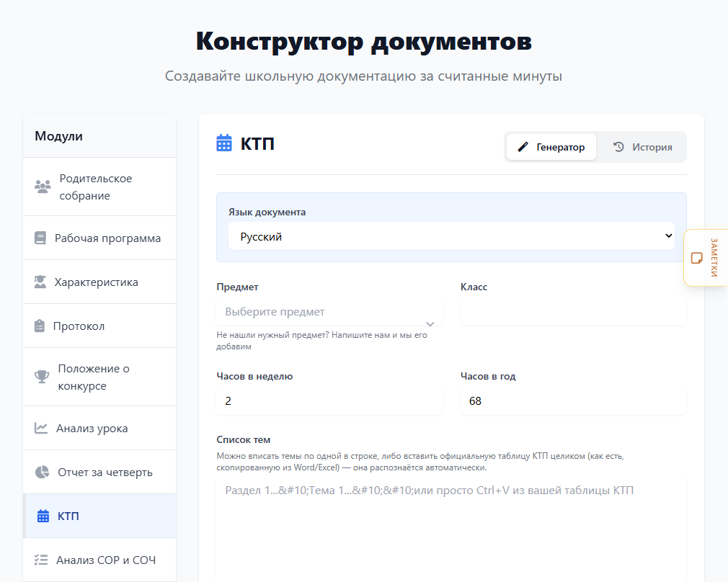Click the pie chart icon for Отчет за четверть
The width and height of the screenshot is (728, 582).
[43, 472]
